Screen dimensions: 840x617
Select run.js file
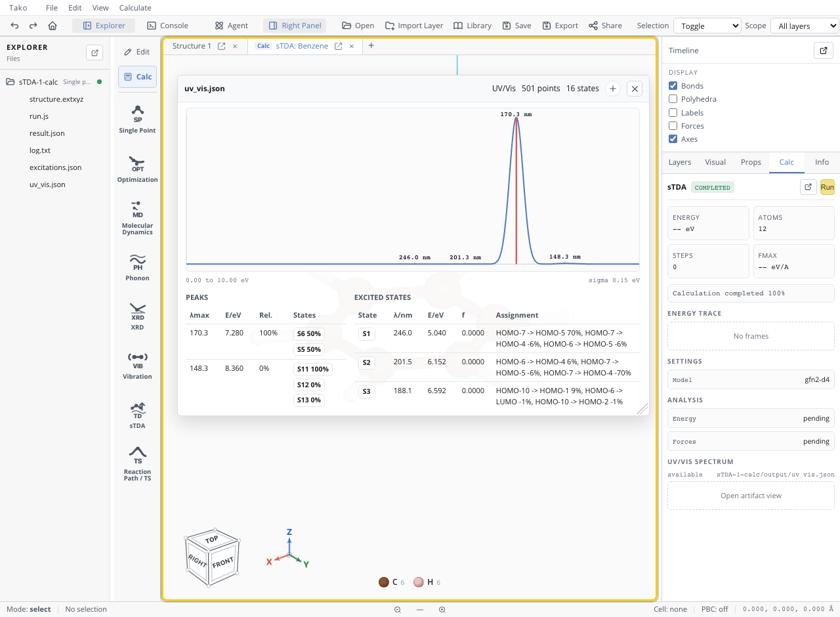click(x=39, y=116)
